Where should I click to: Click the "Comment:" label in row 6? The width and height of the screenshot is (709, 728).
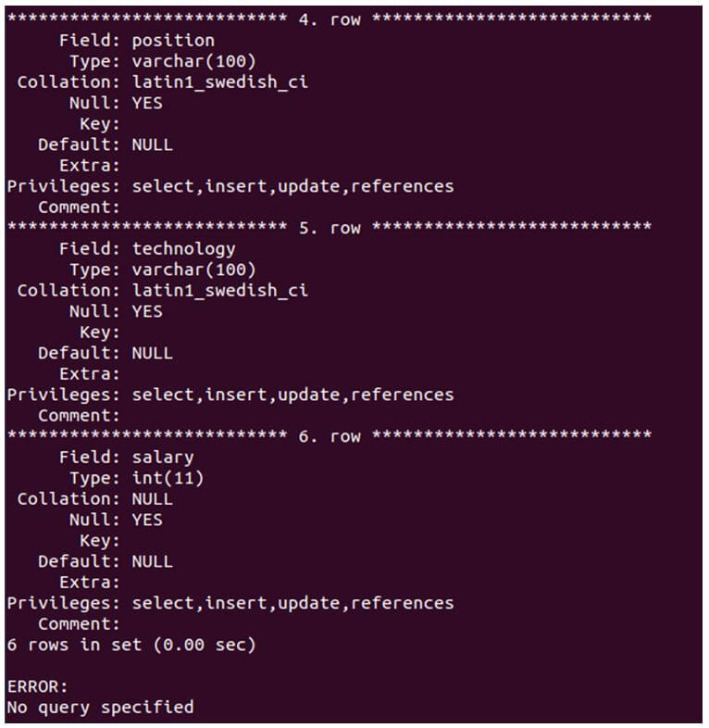click(x=80, y=623)
